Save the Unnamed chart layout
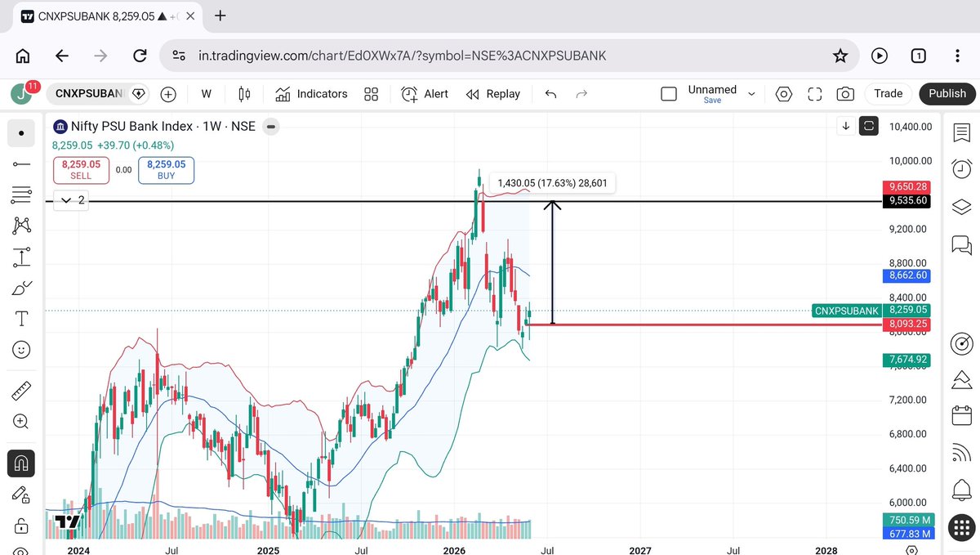Image resolution: width=980 pixels, height=555 pixels. tap(712, 101)
